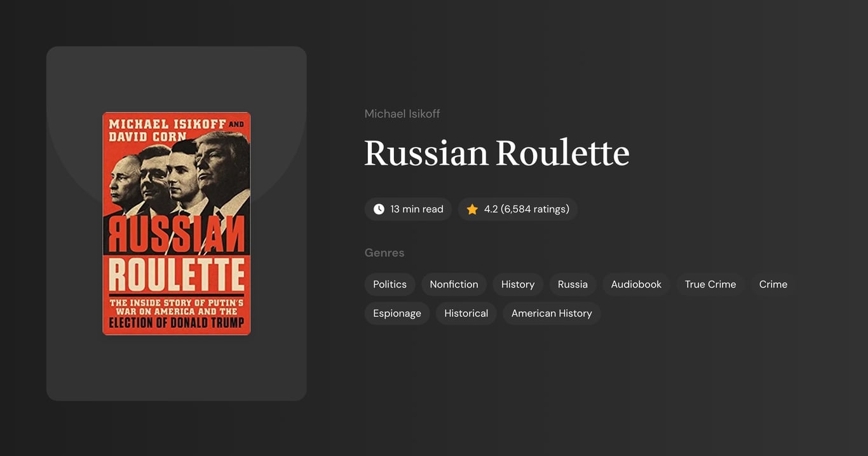Open the Audiobook genre tag
The height and width of the screenshot is (456, 868).
pyautogui.click(x=635, y=284)
